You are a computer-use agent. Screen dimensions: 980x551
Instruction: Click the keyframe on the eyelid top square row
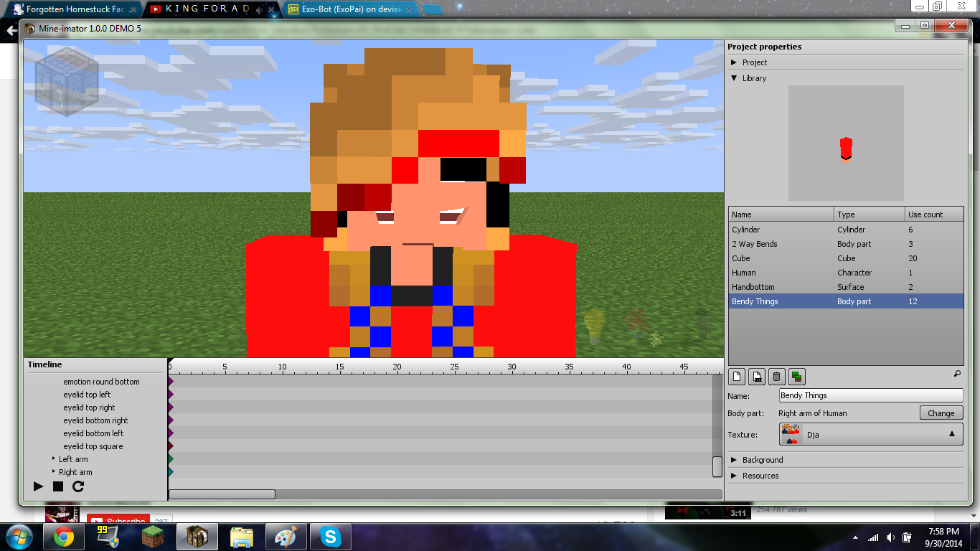(171, 446)
